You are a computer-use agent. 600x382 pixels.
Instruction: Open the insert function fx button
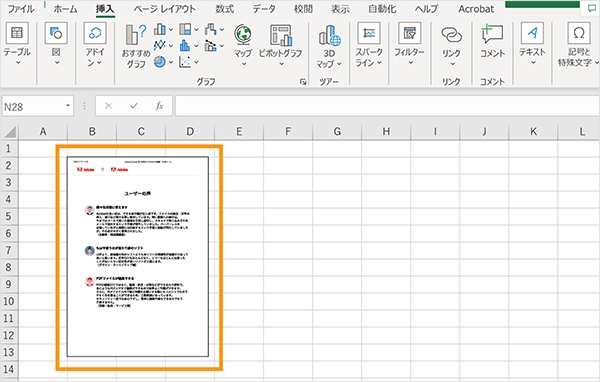click(160, 106)
